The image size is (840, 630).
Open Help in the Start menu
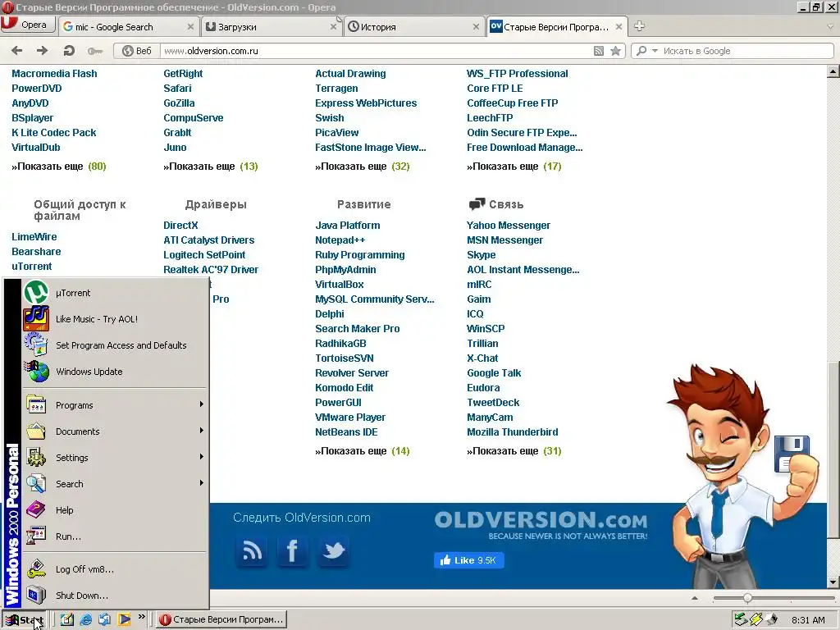pyautogui.click(x=115, y=510)
